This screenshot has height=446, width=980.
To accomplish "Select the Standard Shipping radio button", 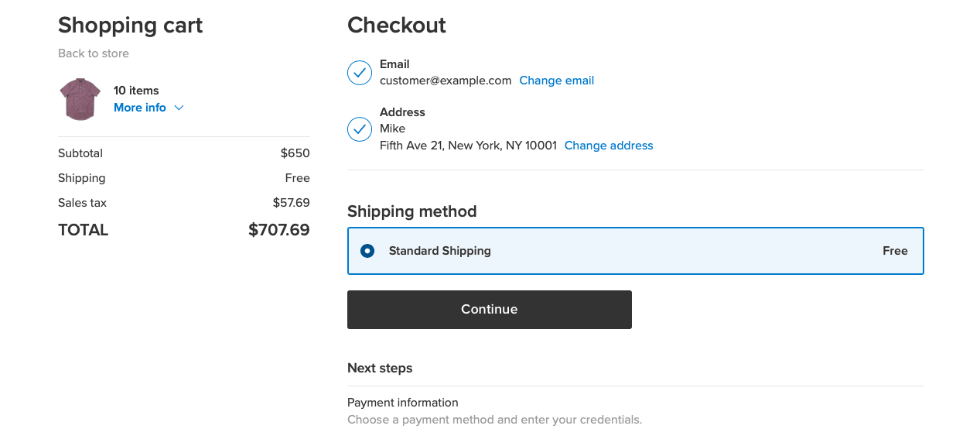I will pos(367,250).
